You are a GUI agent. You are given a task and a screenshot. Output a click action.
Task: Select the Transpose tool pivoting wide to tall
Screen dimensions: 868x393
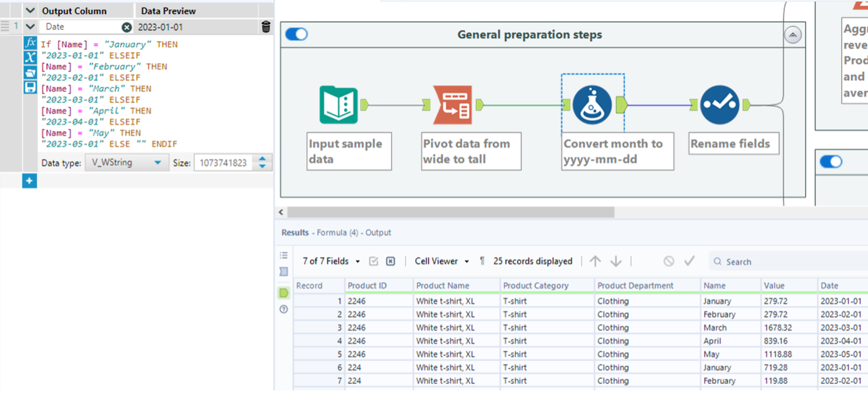[x=452, y=105]
